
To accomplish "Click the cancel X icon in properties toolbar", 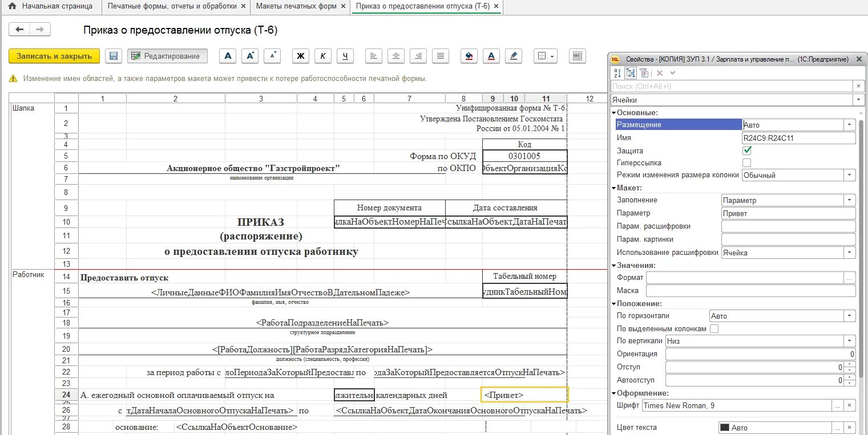I will (660, 73).
